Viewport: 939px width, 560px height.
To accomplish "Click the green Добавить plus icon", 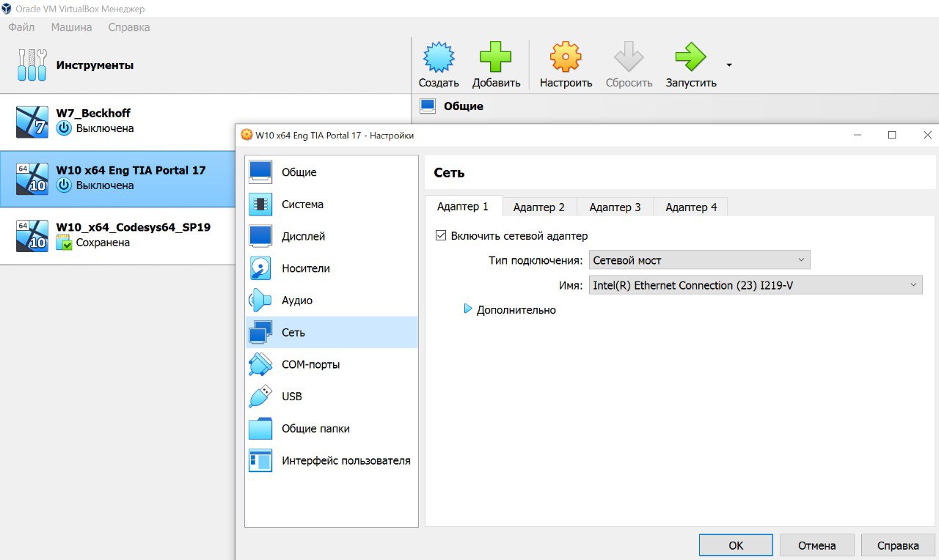I will pos(496,57).
